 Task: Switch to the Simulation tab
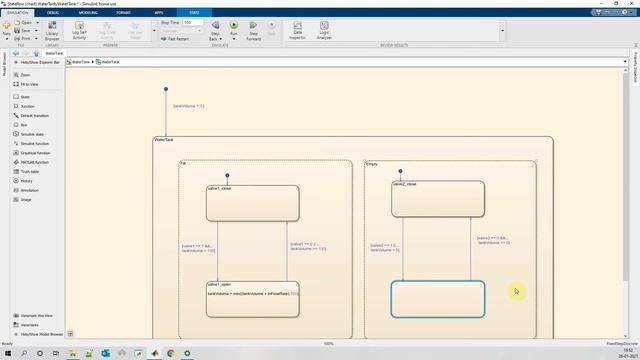pyautogui.click(x=18, y=13)
